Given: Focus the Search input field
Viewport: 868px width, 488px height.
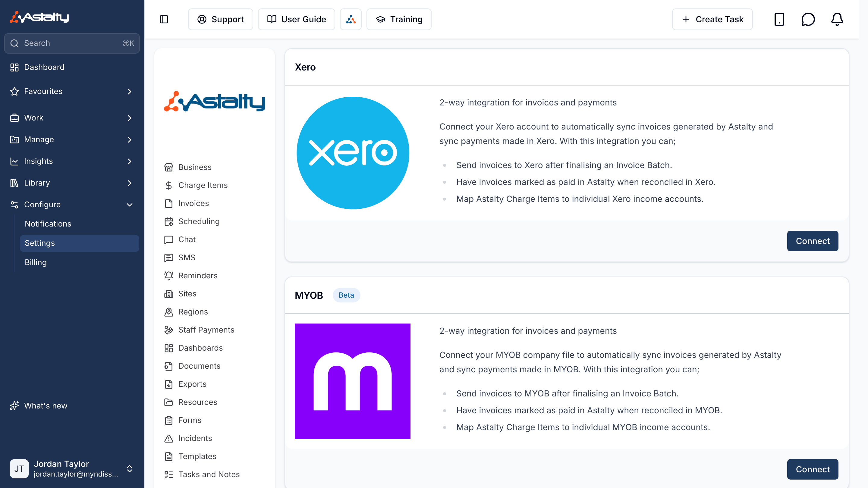Looking at the screenshot, I should [x=72, y=43].
